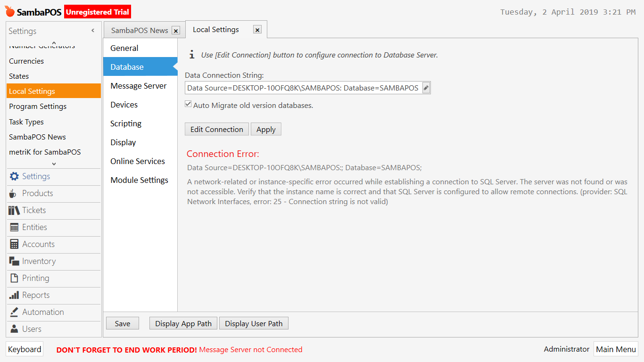
Task: Open the Entities section
Action: click(54, 227)
